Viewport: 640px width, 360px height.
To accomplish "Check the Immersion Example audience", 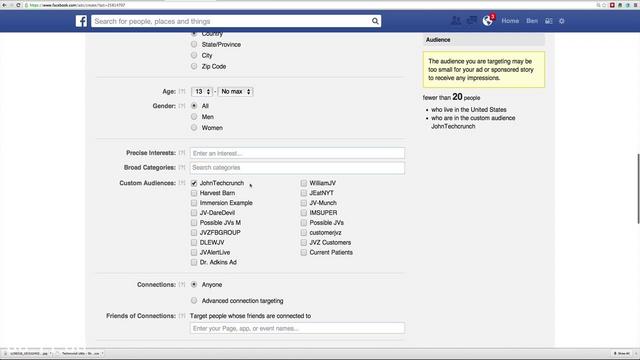I will click(194, 203).
